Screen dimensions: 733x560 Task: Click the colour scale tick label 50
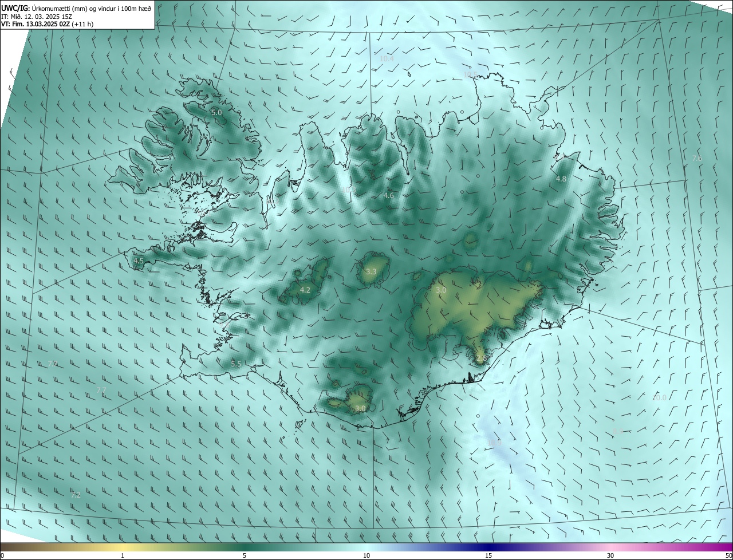pyautogui.click(x=728, y=555)
